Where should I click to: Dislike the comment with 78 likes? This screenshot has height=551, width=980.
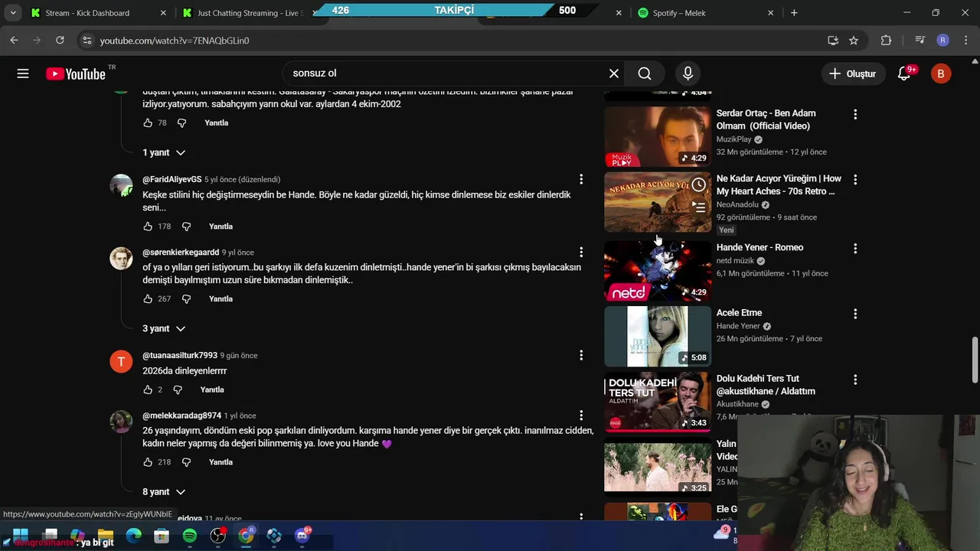click(181, 122)
